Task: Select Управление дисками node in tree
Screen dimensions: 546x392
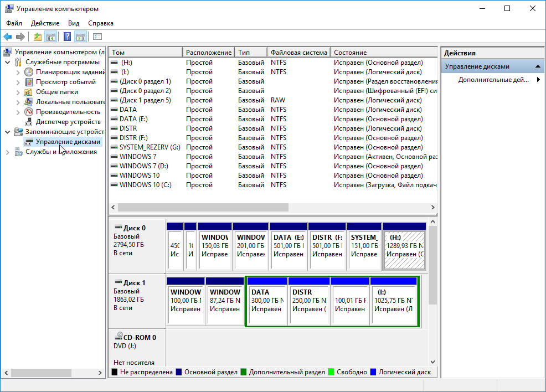Action: (x=63, y=142)
